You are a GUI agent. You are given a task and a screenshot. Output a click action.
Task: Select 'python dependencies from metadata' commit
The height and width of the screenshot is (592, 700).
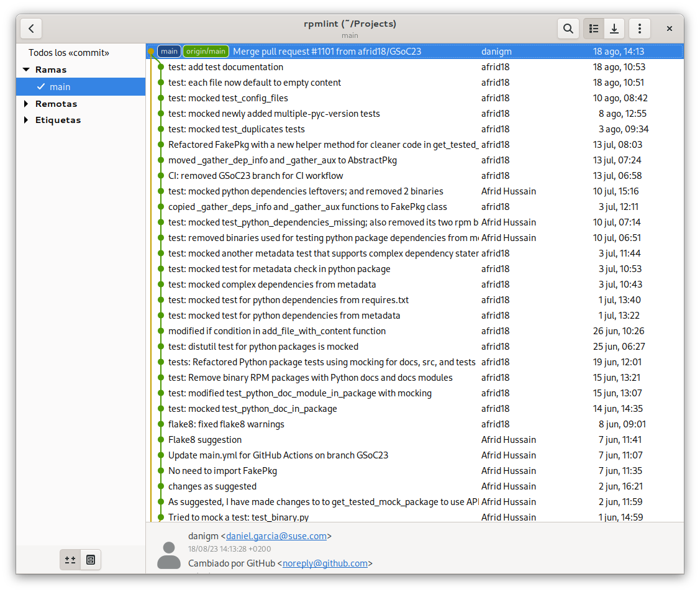(415, 316)
